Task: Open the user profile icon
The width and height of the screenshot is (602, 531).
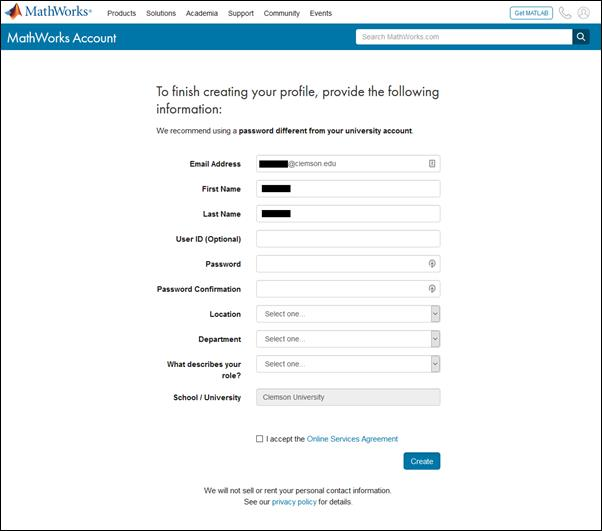Action: (x=584, y=13)
